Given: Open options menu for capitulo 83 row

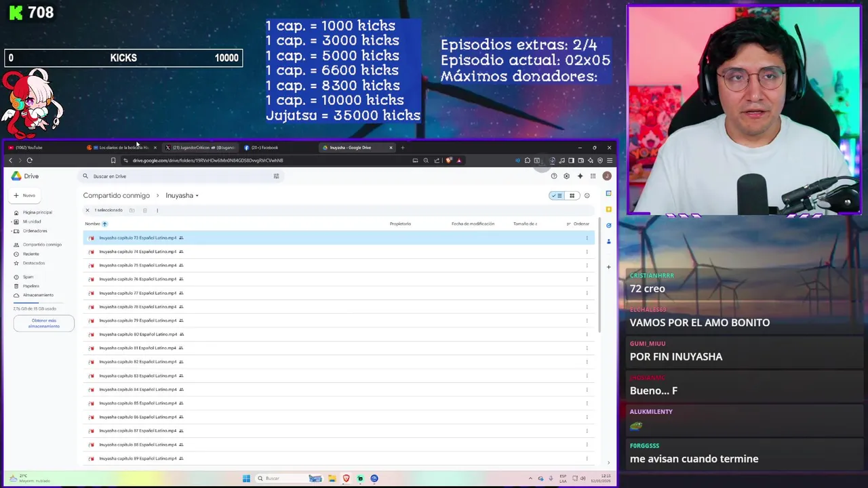Looking at the screenshot, I should point(587,375).
